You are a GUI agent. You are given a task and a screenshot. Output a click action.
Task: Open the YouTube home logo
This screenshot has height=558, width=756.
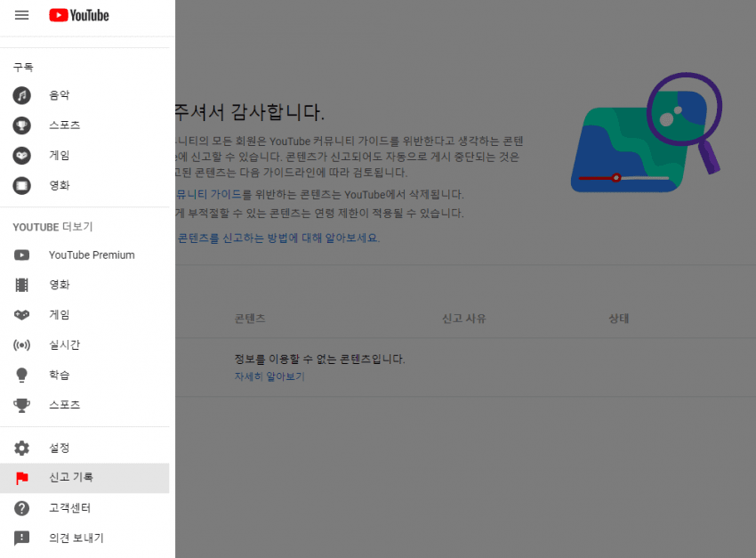79,15
